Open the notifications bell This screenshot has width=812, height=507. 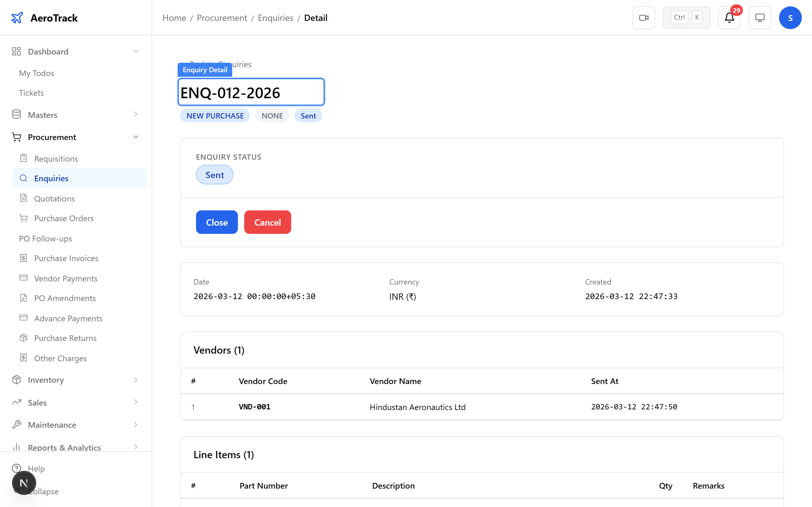click(x=729, y=18)
